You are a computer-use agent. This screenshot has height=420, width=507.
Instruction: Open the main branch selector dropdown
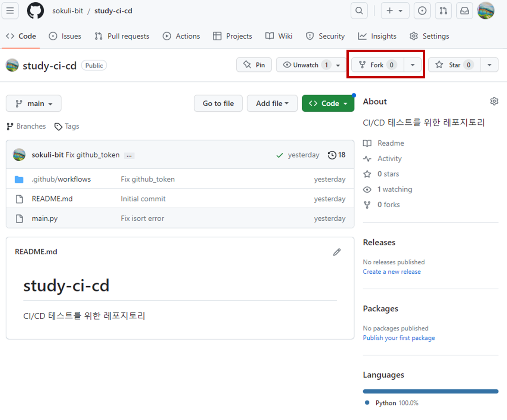point(33,103)
